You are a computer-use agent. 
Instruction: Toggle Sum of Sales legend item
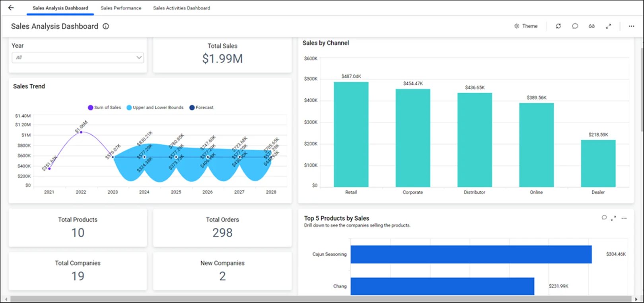tap(104, 107)
